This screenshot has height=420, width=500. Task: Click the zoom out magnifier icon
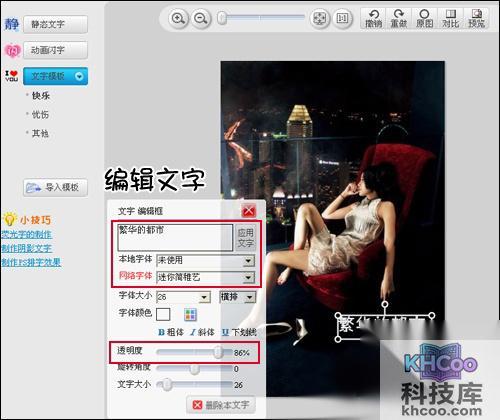point(201,18)
